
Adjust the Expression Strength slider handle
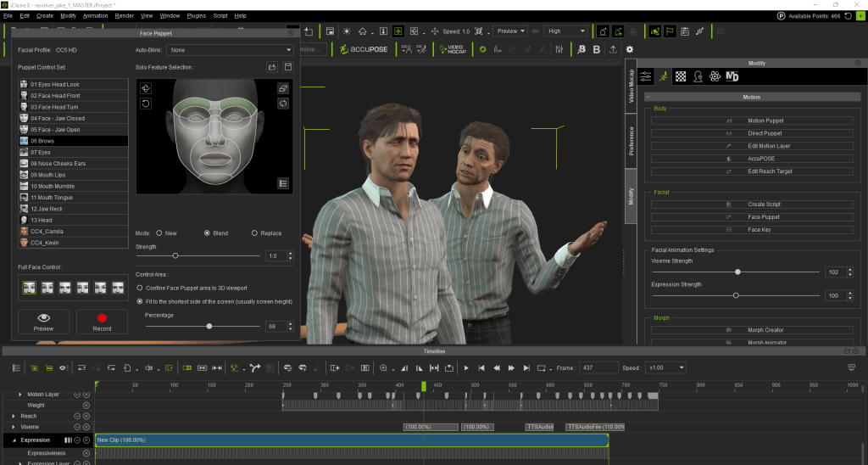coord(736,296)
